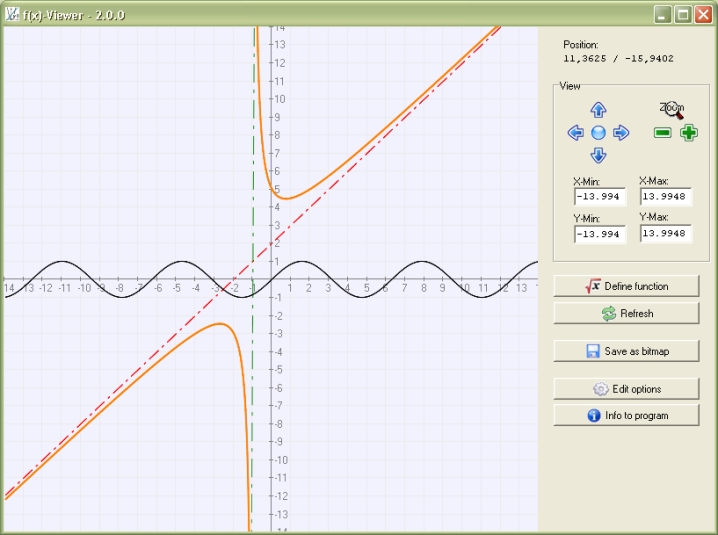Click the f(x)-Viewer title bar app icon
This screenshot has height=535, width=718.
click(13, 14)
